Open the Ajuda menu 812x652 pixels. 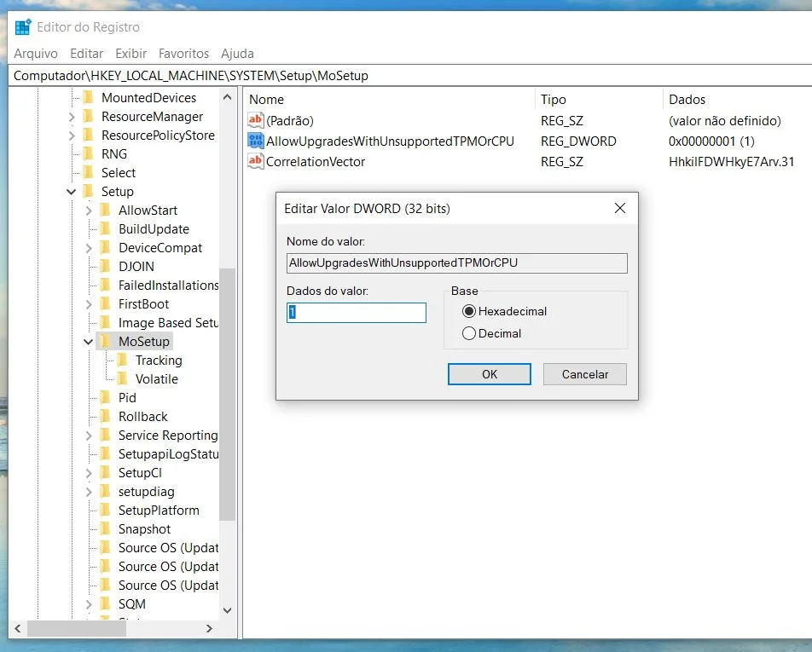tap(237, 54)
